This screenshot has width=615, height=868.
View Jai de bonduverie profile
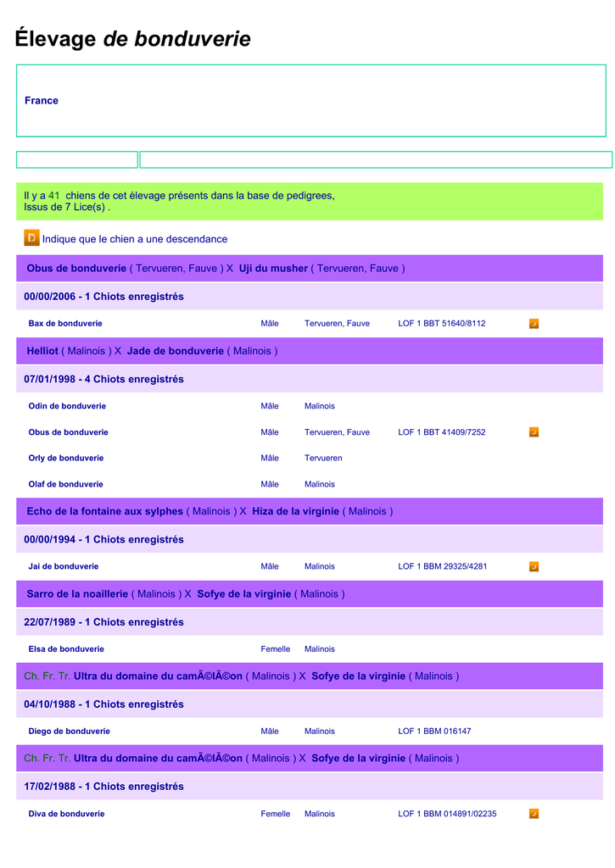[x=64, y=566]
